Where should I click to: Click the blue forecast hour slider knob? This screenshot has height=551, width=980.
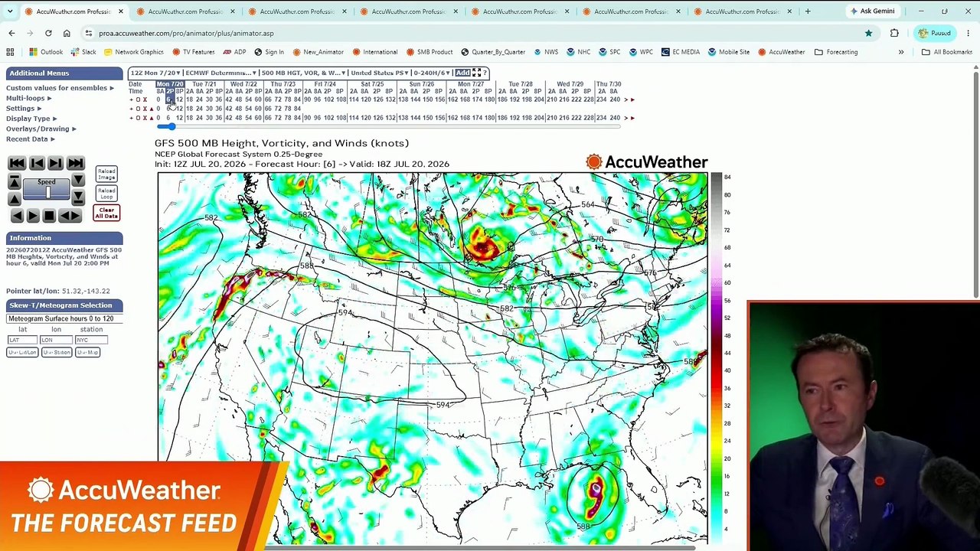tap(170, 127)
